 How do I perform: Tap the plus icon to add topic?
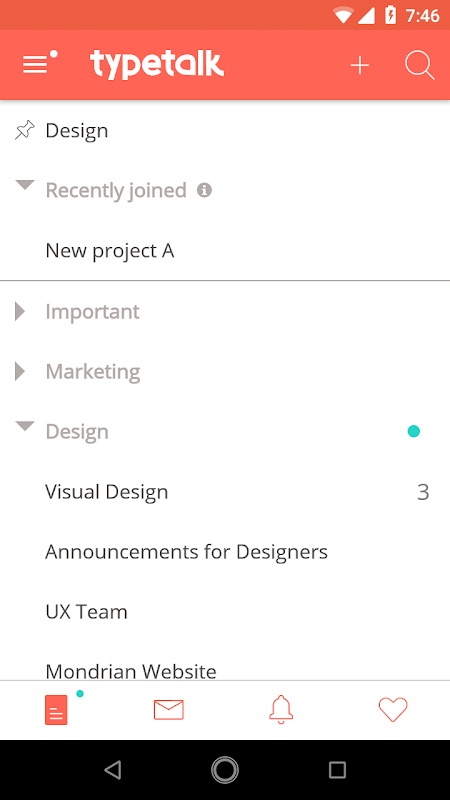coord(360,65)
